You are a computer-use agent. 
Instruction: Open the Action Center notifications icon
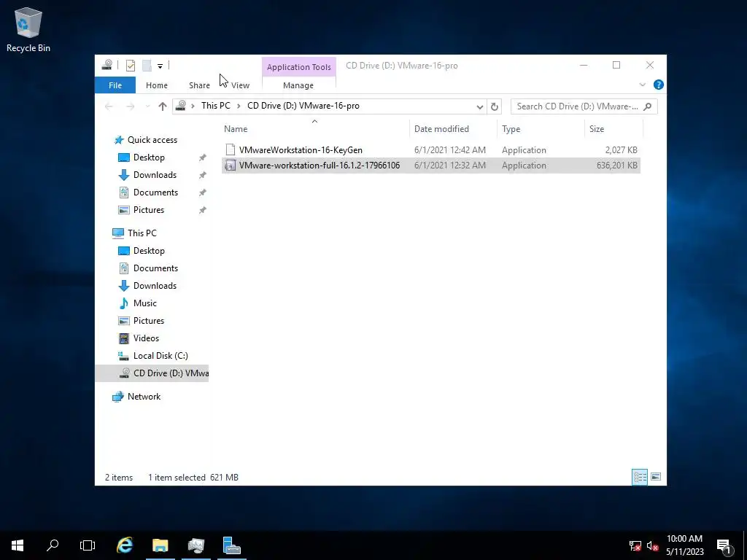(724, 545)
